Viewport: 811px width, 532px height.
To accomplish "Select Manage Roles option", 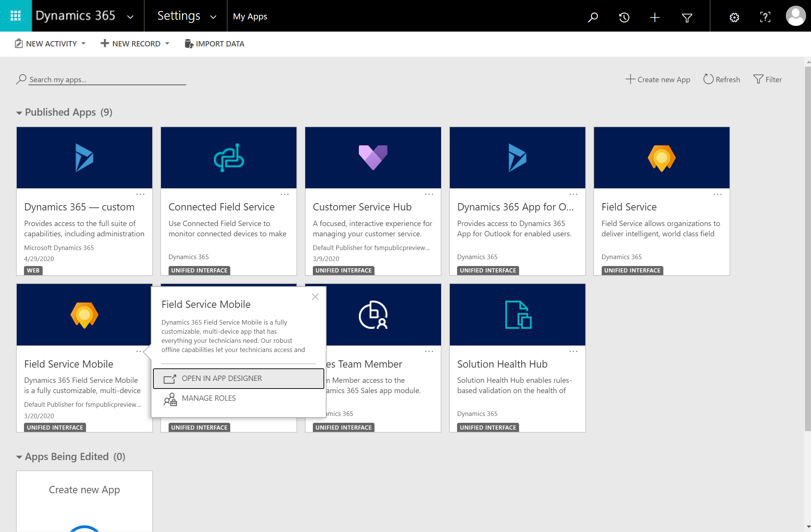I will click(x=239, y=398).
